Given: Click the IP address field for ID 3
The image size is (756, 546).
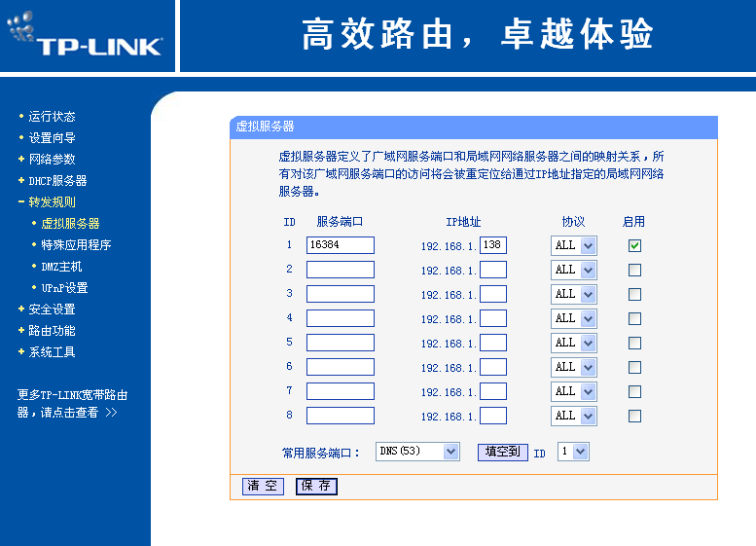Looking at the screenshot, I should pos(493,294).
